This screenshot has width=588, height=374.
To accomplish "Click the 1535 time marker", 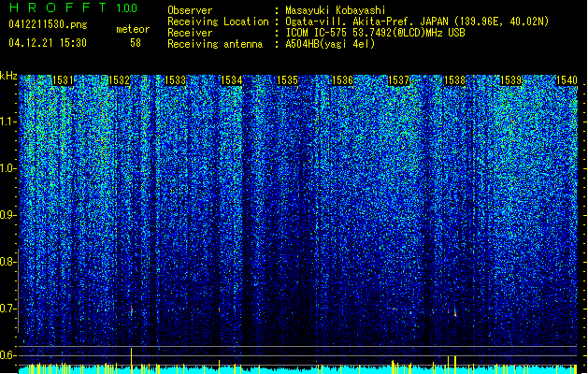I will pyautogui.click(x=287, y=80).
